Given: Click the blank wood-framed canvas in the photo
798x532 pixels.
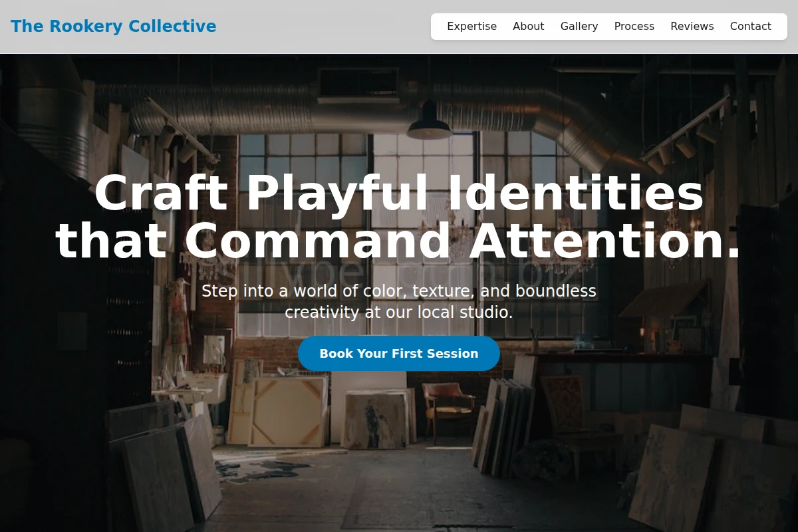Looking at the screenshot, I should coord(288,411).
